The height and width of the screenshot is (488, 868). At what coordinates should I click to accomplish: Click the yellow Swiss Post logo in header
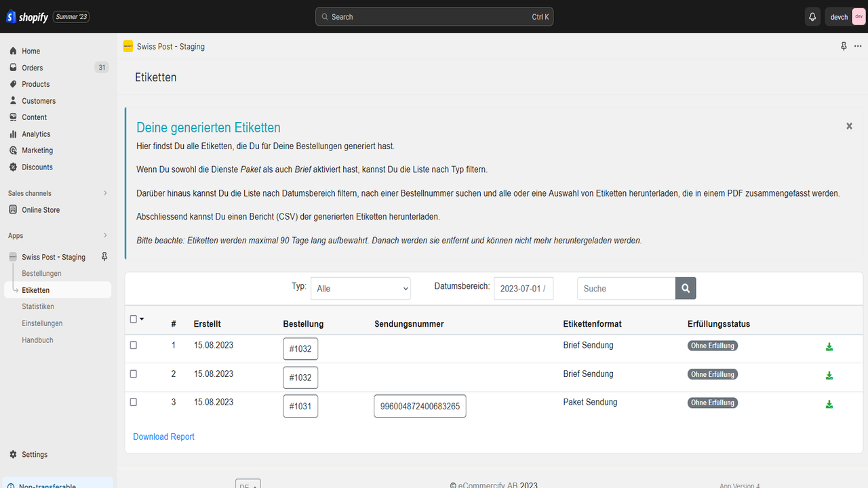[x=128, y=47]
